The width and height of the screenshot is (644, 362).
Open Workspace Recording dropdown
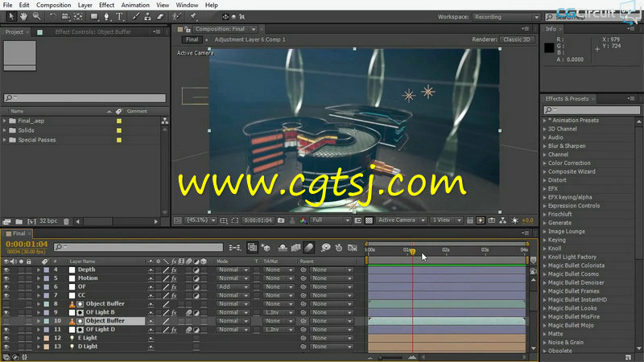[x=506, y=17]
